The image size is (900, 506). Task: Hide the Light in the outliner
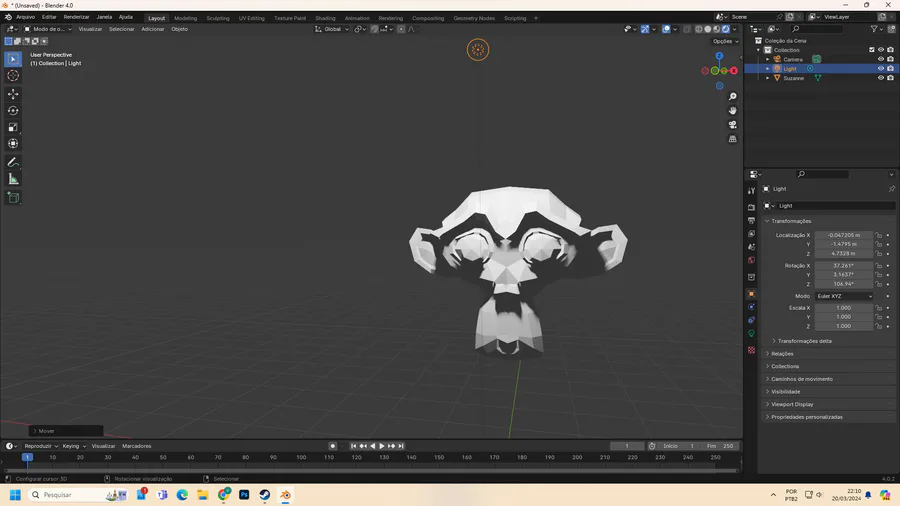(x=880, y=68)
